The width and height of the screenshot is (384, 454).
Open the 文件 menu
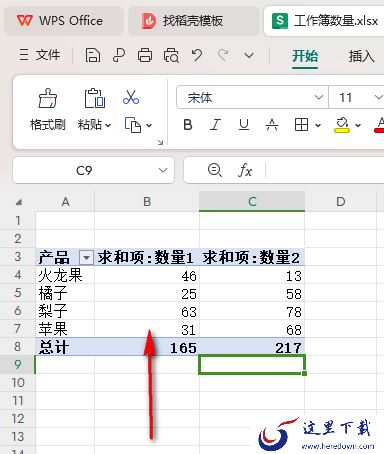pos(40,55)
